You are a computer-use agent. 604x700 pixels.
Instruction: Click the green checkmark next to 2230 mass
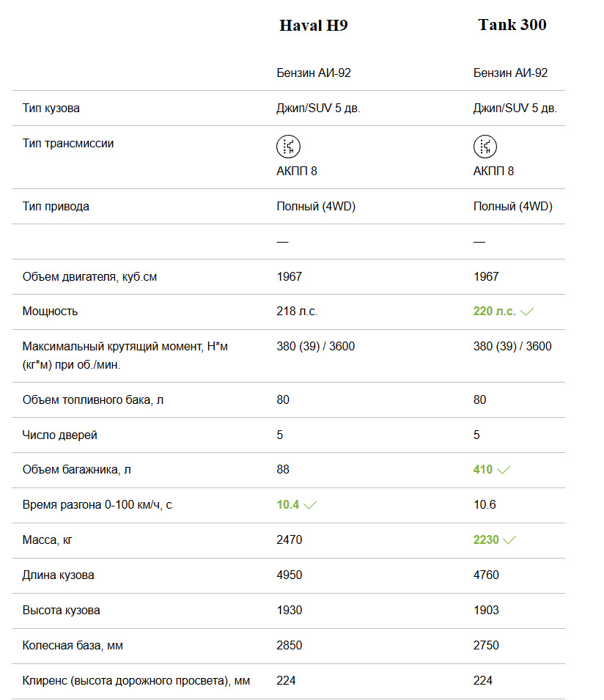coord(509,540)
